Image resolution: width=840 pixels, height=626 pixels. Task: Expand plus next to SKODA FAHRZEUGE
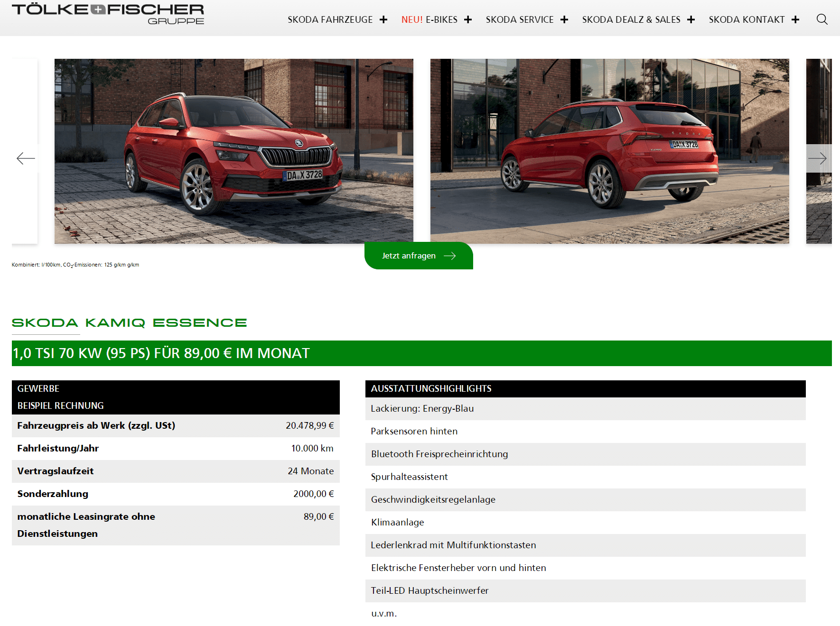pos(383,19)
